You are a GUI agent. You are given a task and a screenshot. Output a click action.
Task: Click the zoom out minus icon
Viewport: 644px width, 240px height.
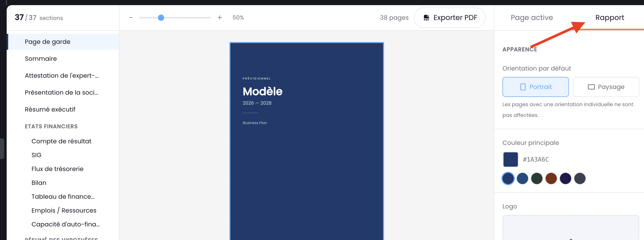131,18
